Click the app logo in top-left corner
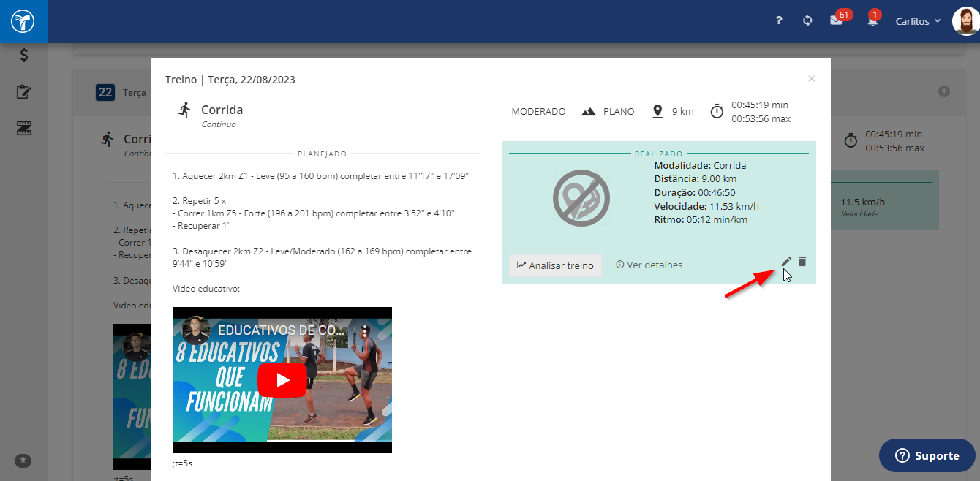The height and width of the screenshot is (481, 980). click(x=23, y=21)
